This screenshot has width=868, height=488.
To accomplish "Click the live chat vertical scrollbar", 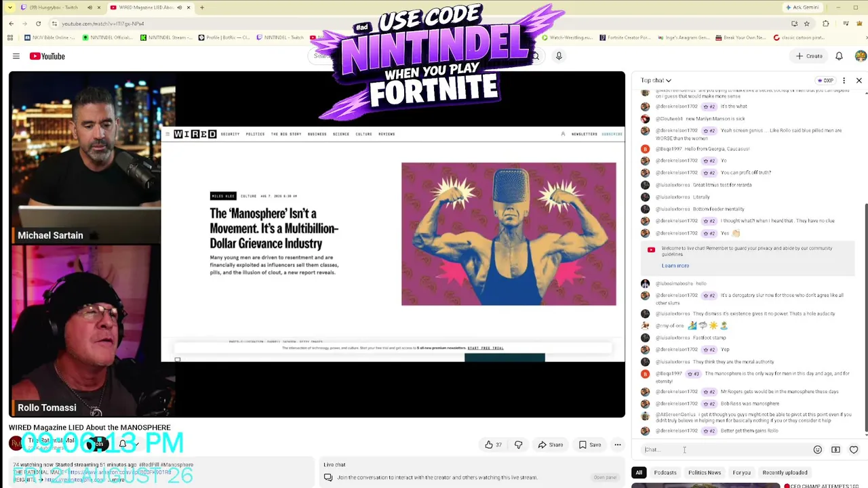I will click(865, 319).
